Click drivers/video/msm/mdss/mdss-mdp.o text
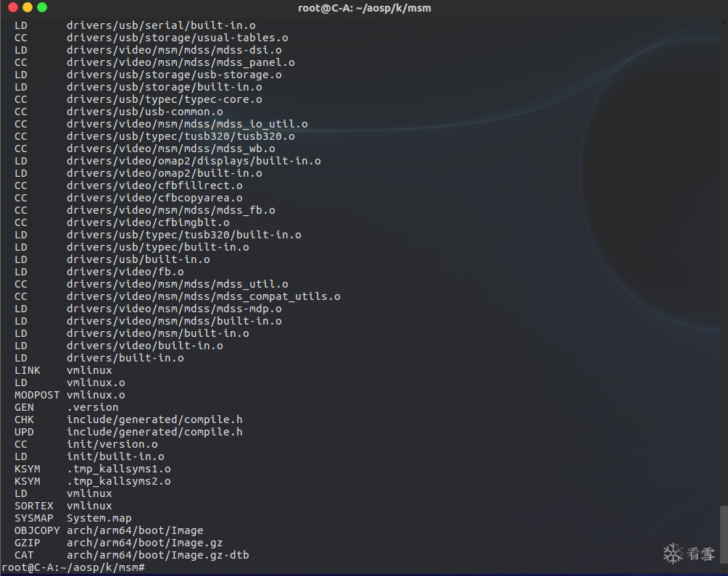728x576 pixels. point(174,309)
